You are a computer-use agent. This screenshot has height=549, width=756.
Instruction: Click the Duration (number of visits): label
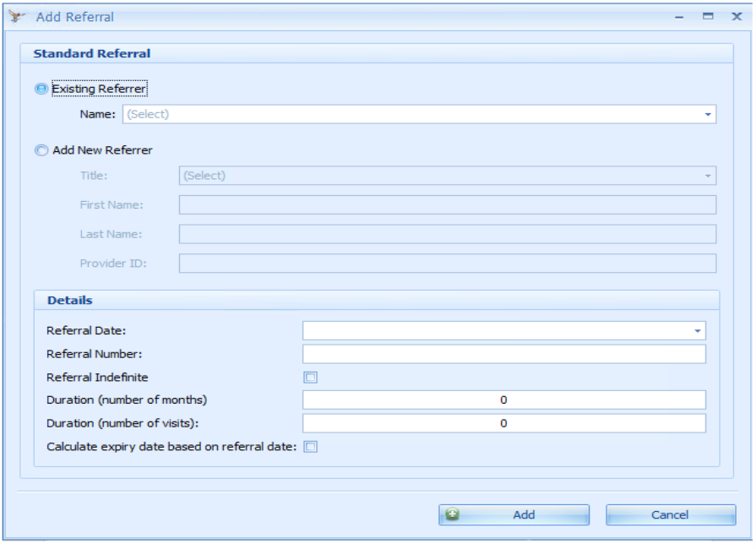(122, 424)
